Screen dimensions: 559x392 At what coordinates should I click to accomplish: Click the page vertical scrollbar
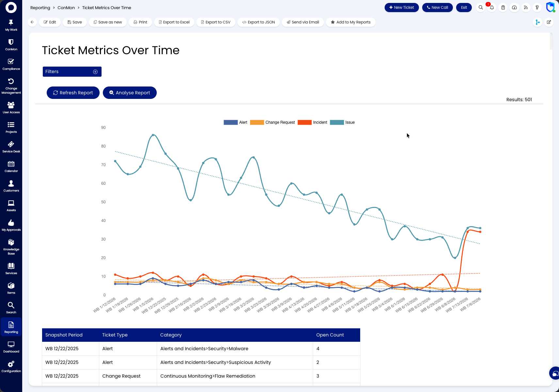[551, 42]
